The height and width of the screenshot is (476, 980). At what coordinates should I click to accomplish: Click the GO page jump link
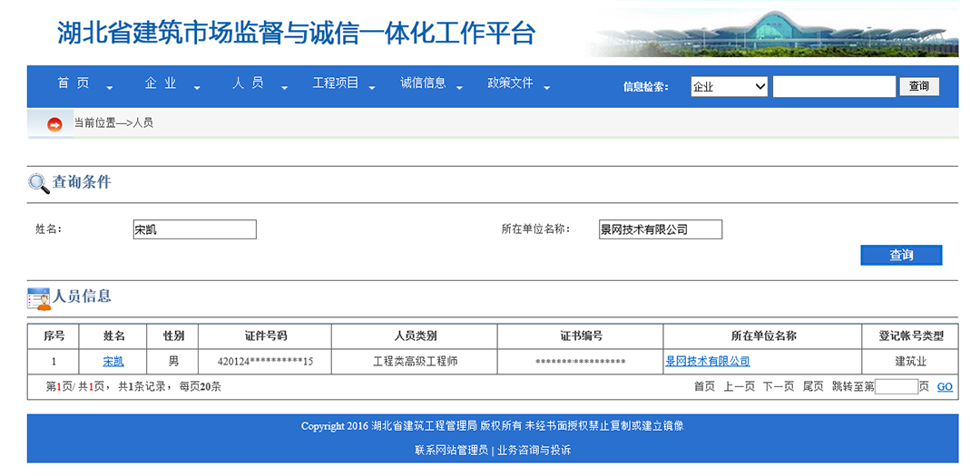tap(945, 387)
